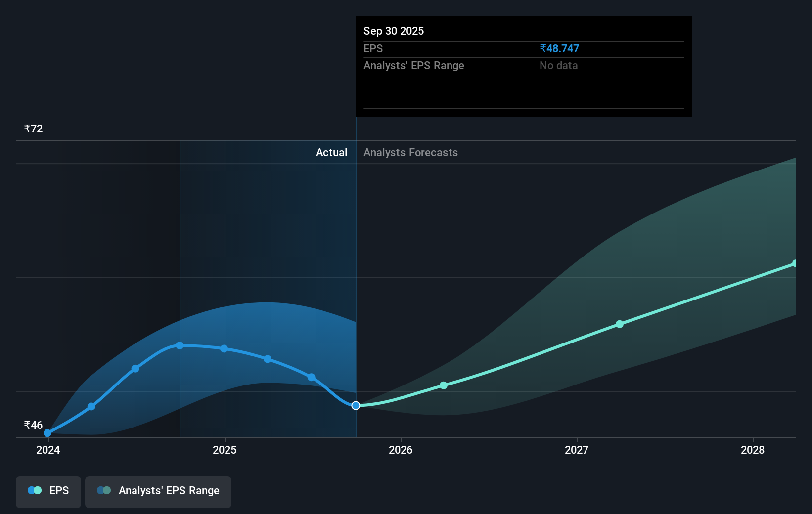Image resolution: width=812 pixels, height=514 pixels.
Task: Click the first EPS data point at 2024
Action: [x=47, y=432]
